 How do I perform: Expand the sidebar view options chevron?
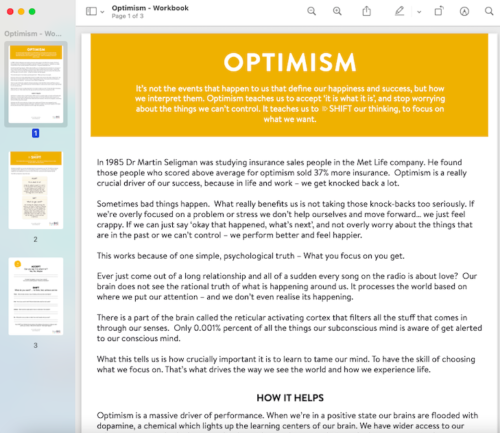tap(102, 12)
